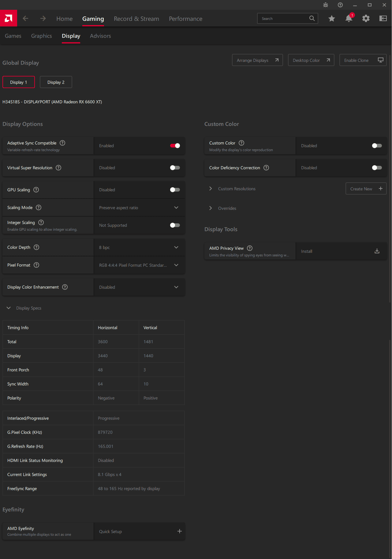
Task: Open the Performance menu tab
Action: point(185,19)
